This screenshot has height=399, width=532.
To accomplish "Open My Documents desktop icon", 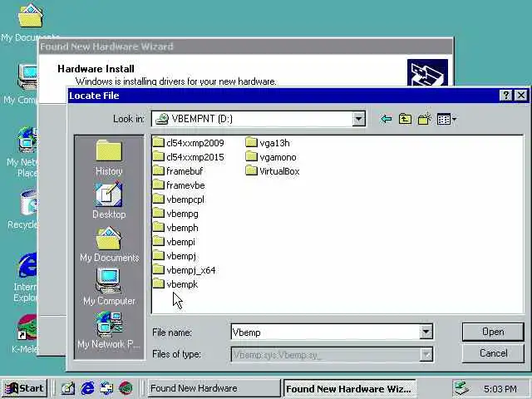I will 30,22.
